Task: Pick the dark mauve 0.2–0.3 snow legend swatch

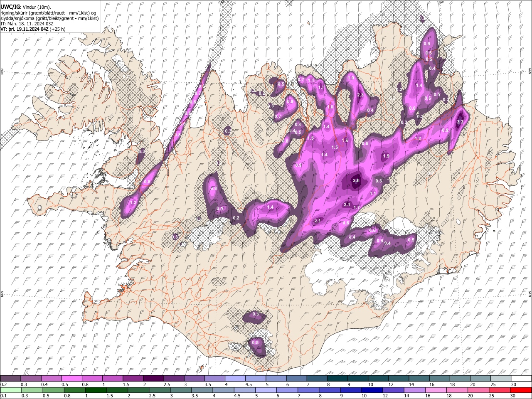Action: point(11,379)
